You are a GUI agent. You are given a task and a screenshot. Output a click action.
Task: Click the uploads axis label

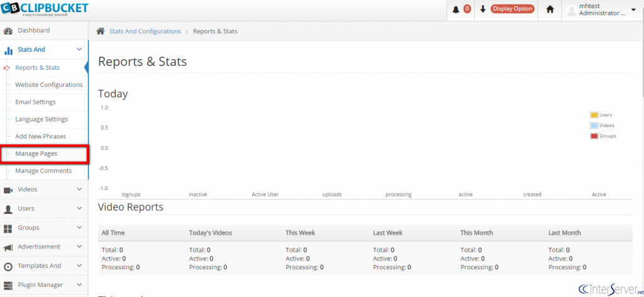332,194
